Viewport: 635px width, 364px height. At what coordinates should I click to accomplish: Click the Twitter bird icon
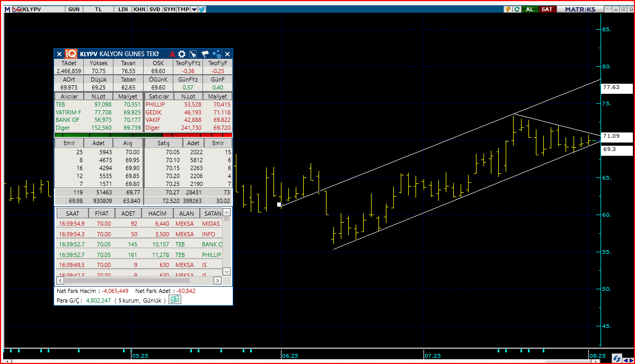pyautogui.click(x=202, y=10)
